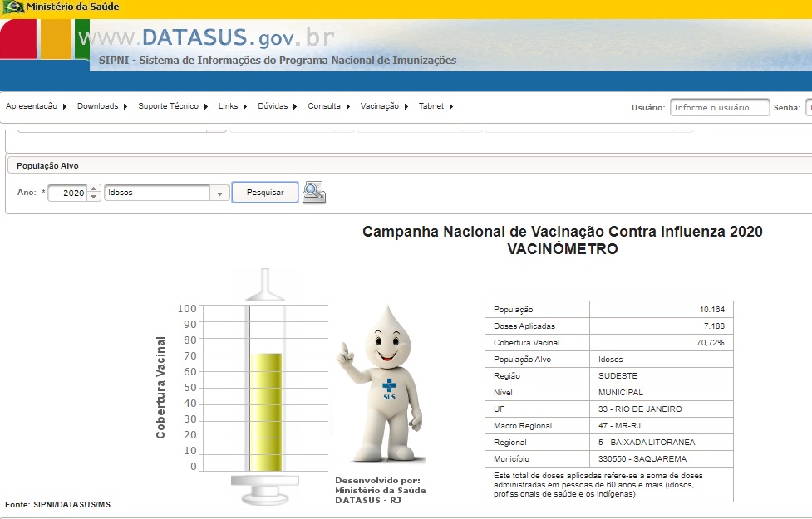Click the www.DATASUS.gov.br site logo
This screenshot has height=519, width=812.
tap(207, 37)
